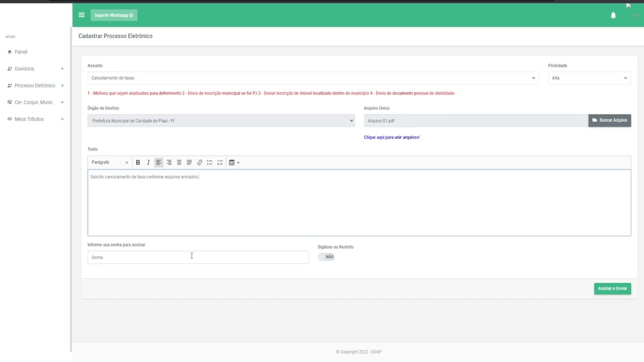Open the notifications bell

(613, 16)
